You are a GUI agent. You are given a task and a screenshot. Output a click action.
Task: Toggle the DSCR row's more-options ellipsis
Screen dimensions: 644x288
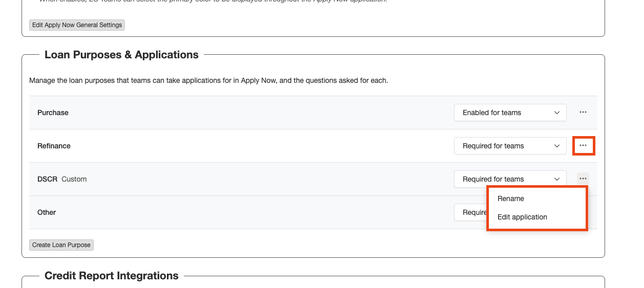point(583,179)
